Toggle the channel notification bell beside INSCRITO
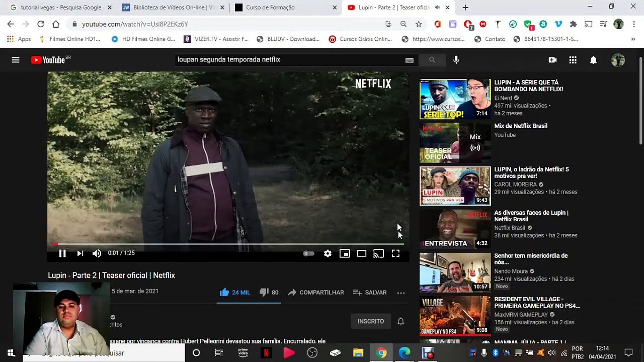Image resolution: width=644 pixels, height=362 pixels. click(x=400, y=321)
